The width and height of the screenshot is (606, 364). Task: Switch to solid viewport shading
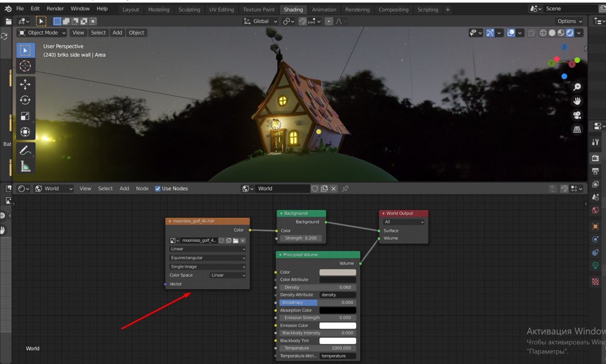click(552, 33)
